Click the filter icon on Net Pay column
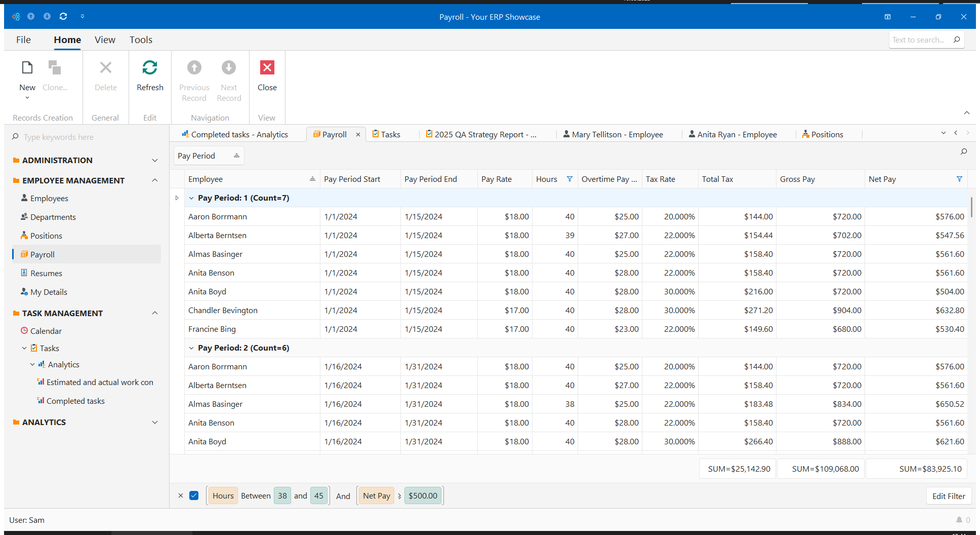This screenshot has width=980, height=535. (x=959, y=179)
